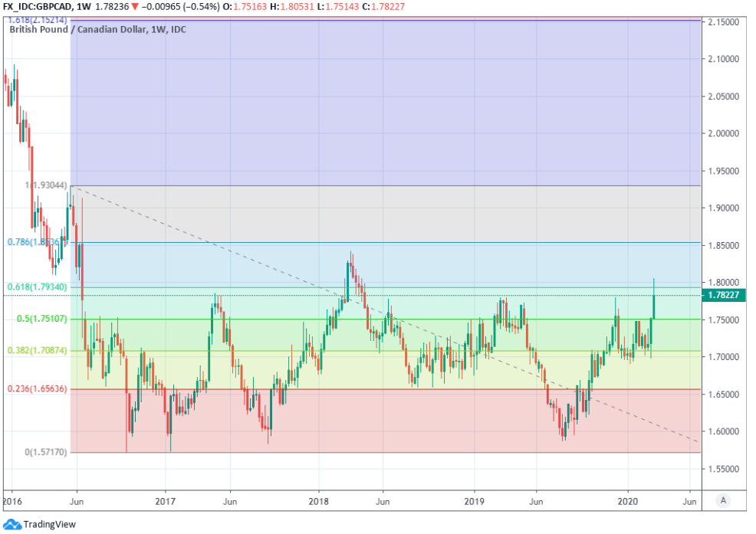Screen dimensions: 756x534
Task: Click the 2020 marker on time axis
Action: coord(628,500)
